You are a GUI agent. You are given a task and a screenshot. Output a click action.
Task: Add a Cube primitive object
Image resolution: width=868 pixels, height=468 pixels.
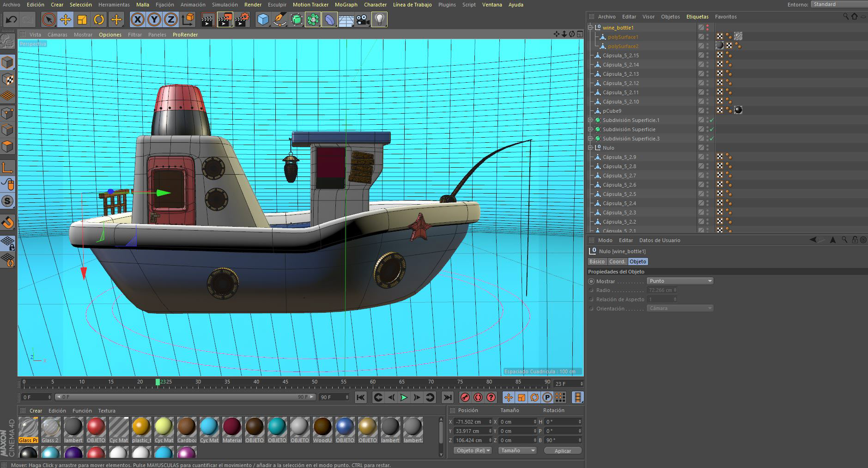263,19
